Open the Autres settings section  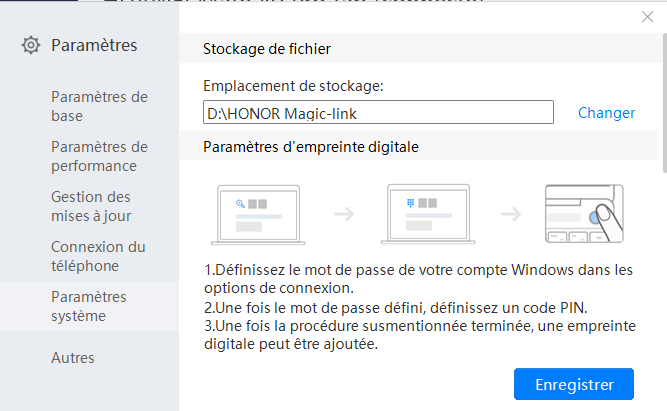[73, 357]
